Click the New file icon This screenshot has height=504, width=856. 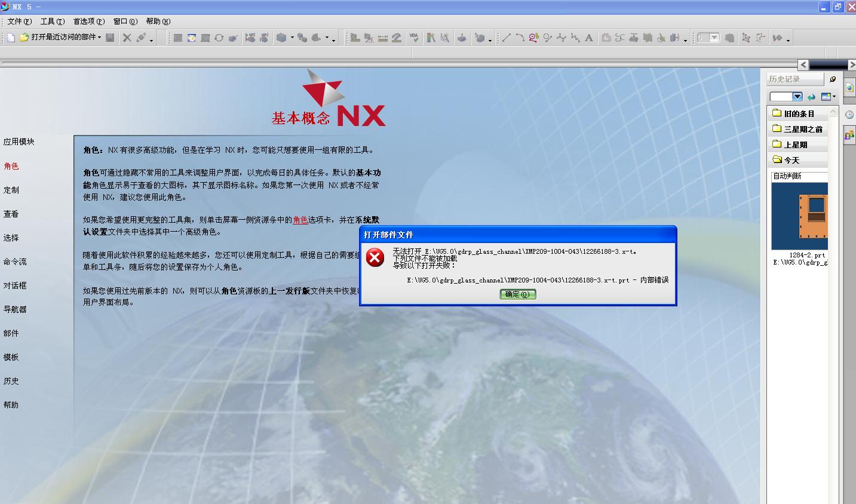point(11,38)
